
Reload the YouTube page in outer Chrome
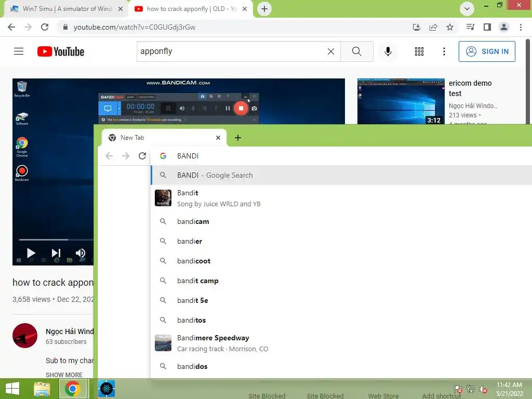[45, 27]
